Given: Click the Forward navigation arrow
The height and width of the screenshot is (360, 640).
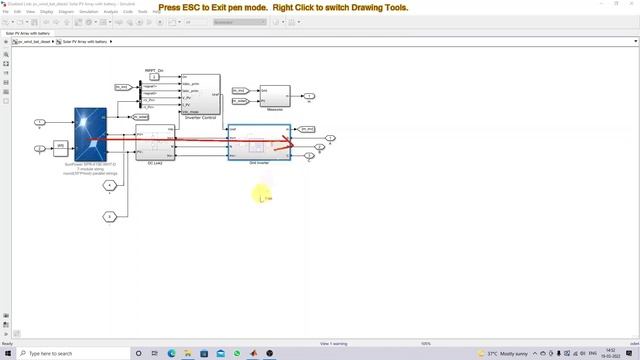Looking at the screenshot, I should point(56,22).
